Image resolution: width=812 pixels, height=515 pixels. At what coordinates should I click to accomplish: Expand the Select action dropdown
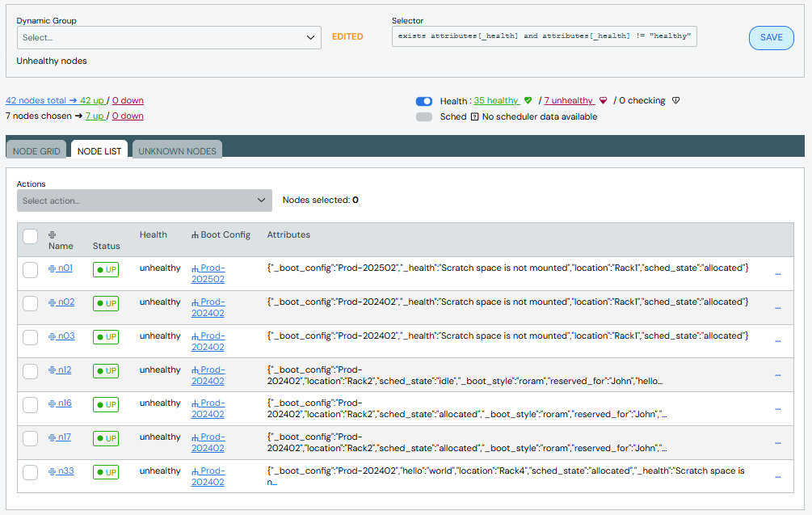point(144,201)
